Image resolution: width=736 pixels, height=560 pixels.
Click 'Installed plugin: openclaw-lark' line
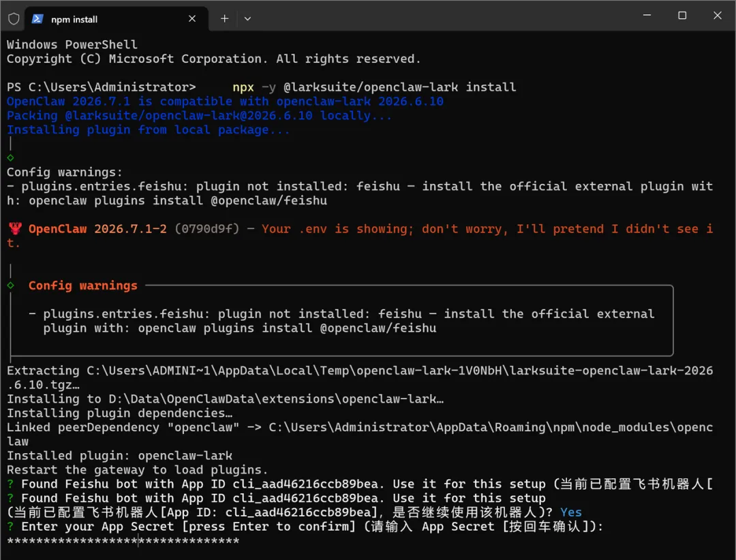[x=119, y=456]
